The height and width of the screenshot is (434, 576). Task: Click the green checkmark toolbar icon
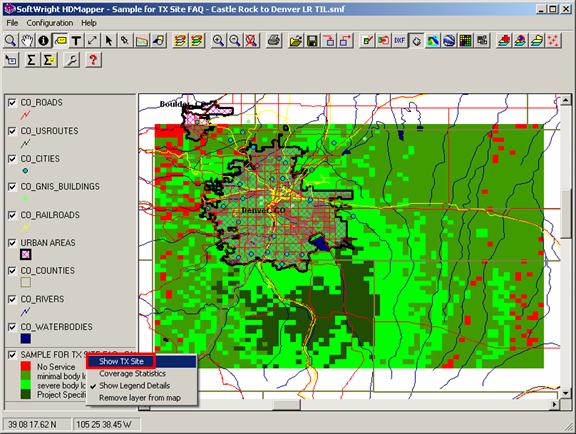point(367,40)
